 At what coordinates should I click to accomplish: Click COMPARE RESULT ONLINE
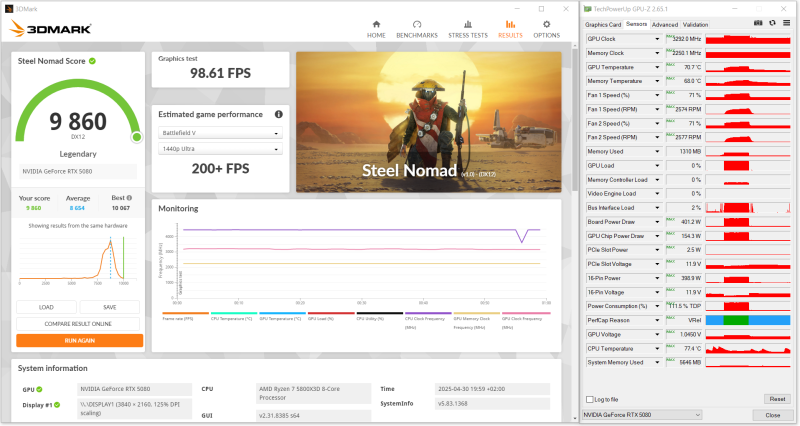pos(78,323)
